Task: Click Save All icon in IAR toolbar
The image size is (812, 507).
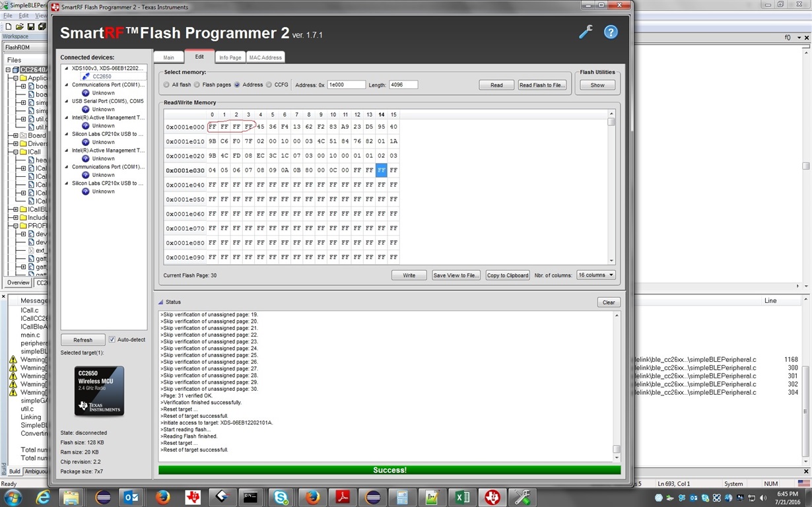Action: click(x=42, y=26)
